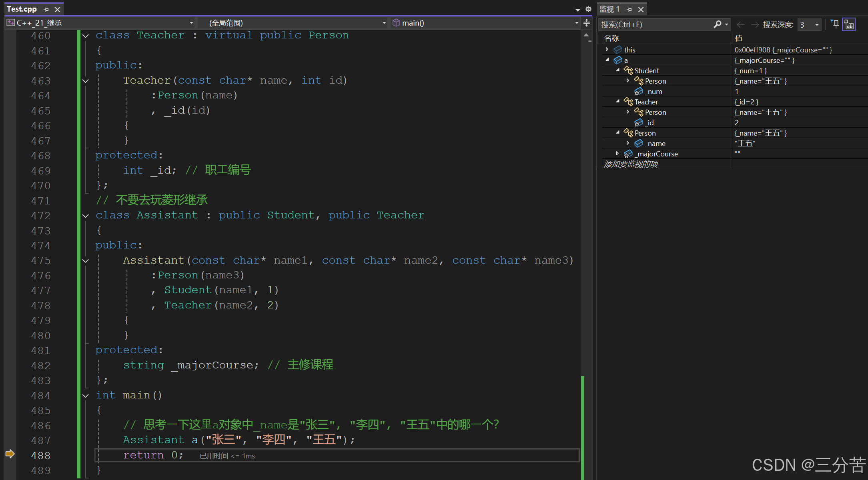Click the forward arrow in Watch search
This screenshot has height=480, width=868.
point(755,25)
